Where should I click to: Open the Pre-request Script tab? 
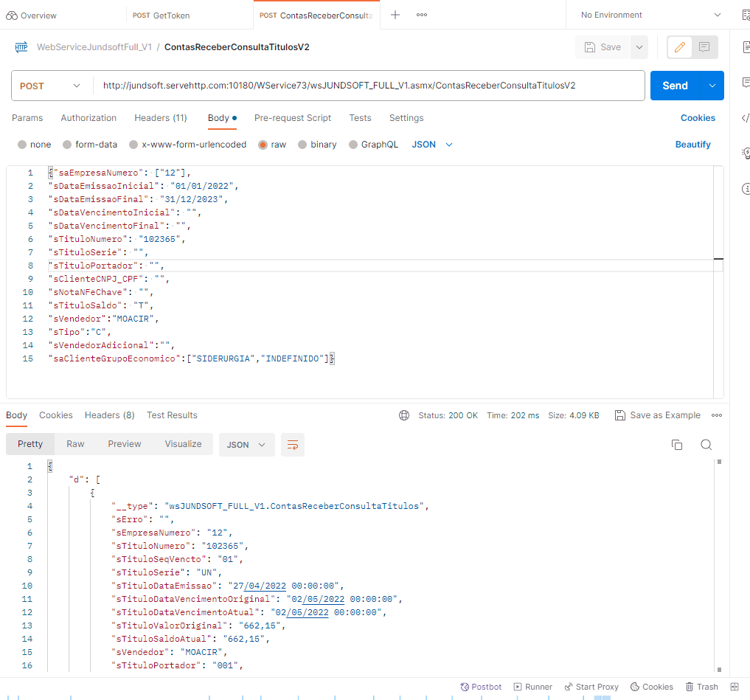point(292,118)
